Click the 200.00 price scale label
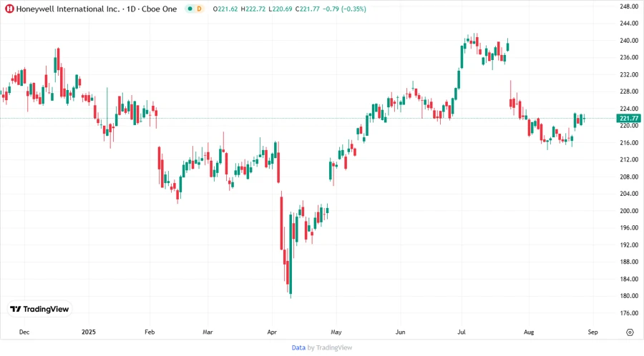 point(629,211)
